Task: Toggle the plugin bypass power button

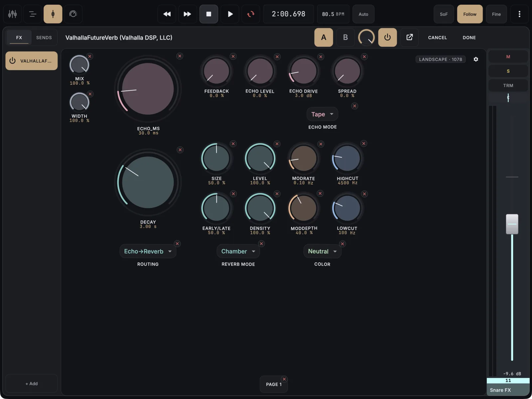Action: point(387,37)
